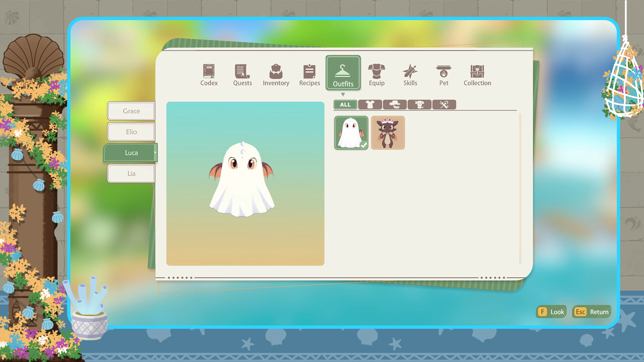Enable the shirt category filter
This screenshot has height=362, width=644.
(x=370, y=105)
